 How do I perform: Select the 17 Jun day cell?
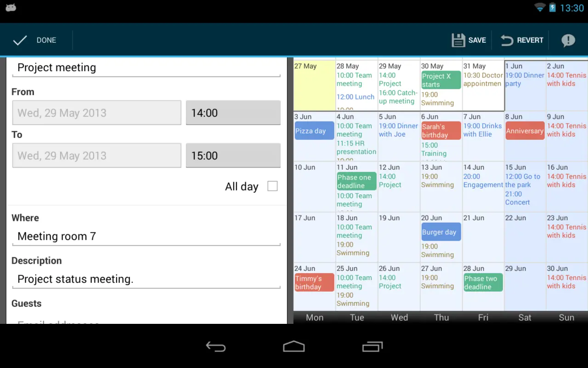[314, 237]
